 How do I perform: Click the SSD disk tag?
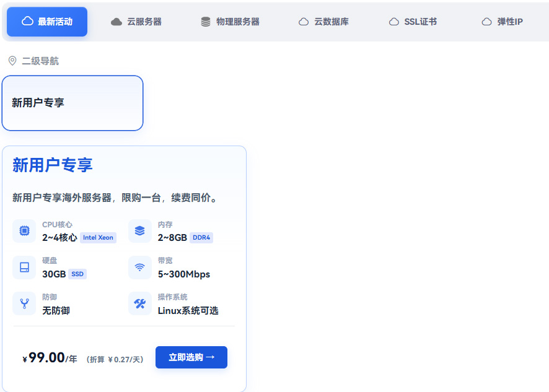click(x=77, y=274)
